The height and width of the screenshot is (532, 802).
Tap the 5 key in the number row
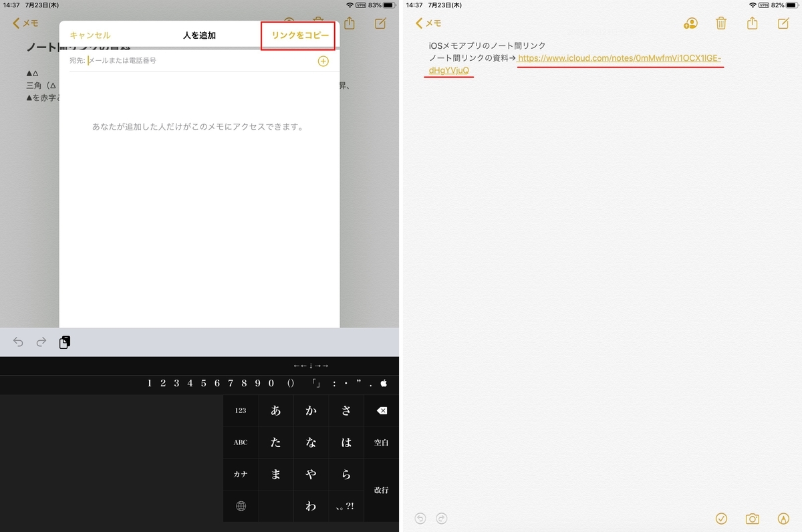pos(204,384)
